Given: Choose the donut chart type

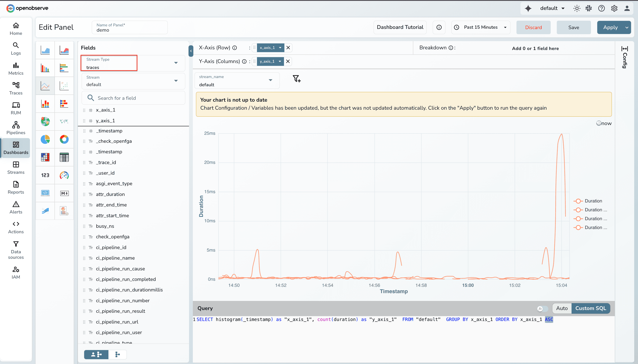Looking at the screenshot, I should pyautogui.click(x=64, y=139).
